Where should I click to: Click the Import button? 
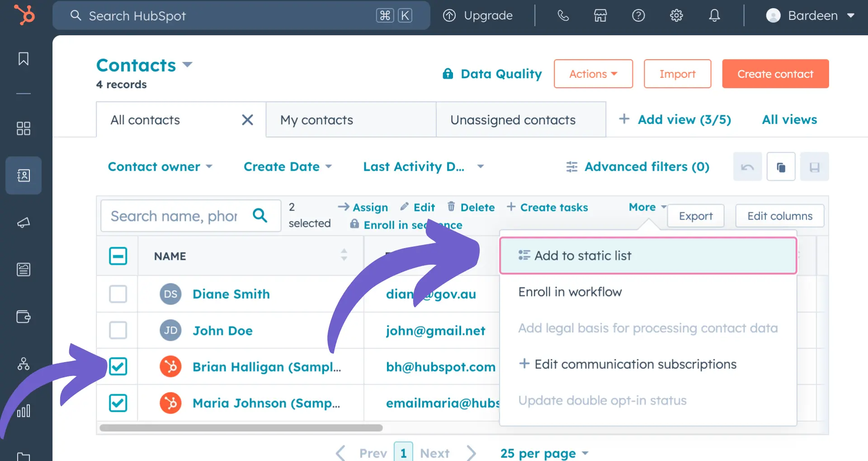(677, 74)
